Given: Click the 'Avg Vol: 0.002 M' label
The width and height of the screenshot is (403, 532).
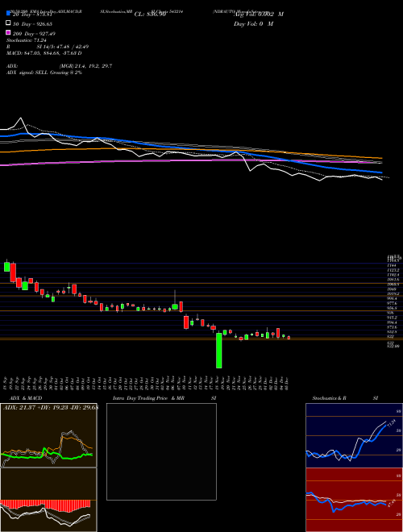Looking at the screenshot, I should point(259,15).
